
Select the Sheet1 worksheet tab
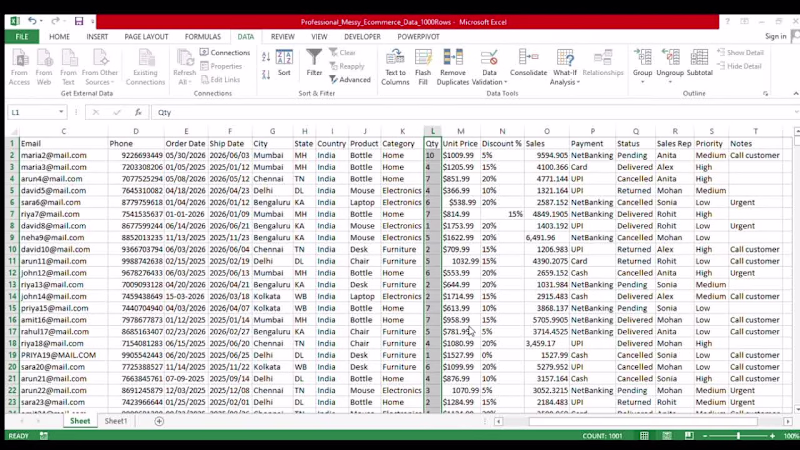tap(116, 421)
